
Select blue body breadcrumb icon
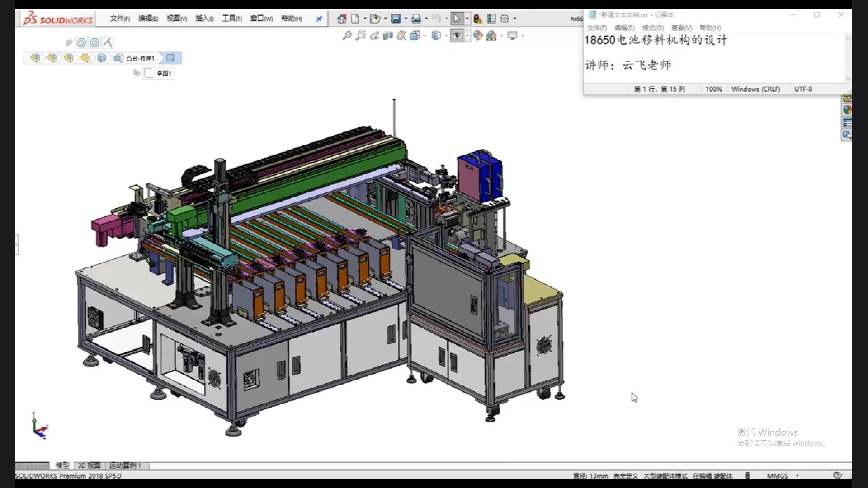coord(102,58)
